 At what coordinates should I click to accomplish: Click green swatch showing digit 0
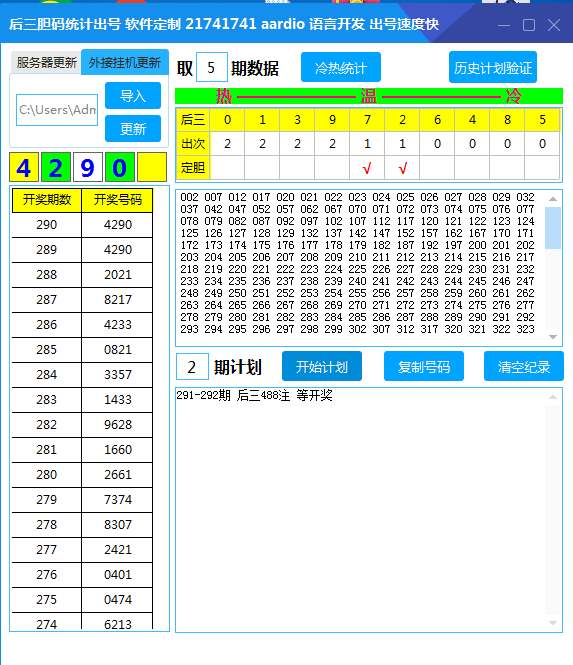tap(120, 168)
